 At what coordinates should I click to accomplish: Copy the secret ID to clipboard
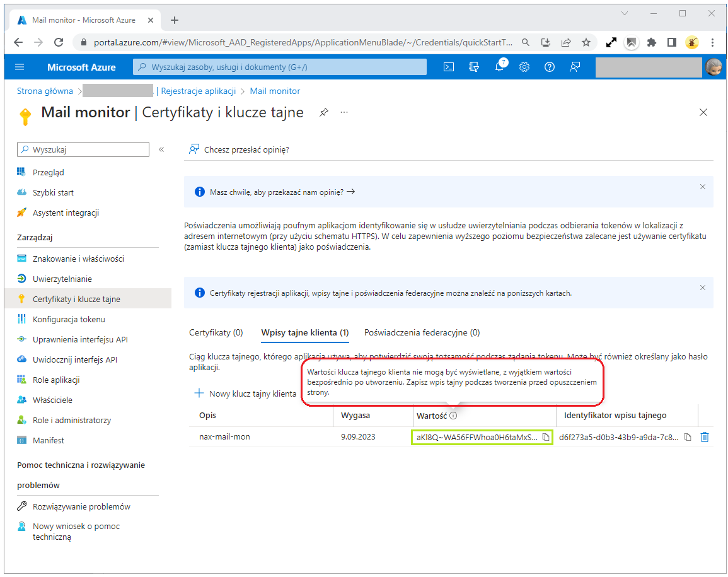pyautogui.click(x=688, y=437)
